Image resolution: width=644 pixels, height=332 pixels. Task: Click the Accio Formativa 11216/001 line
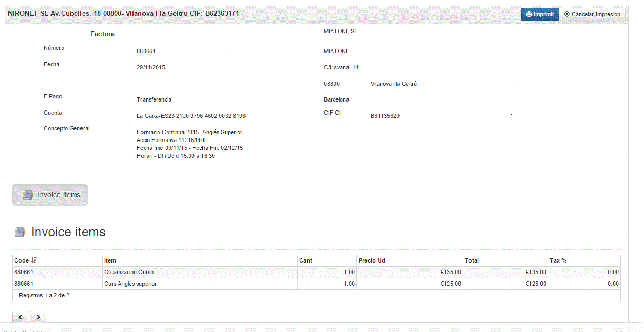(x=171, y=140)
